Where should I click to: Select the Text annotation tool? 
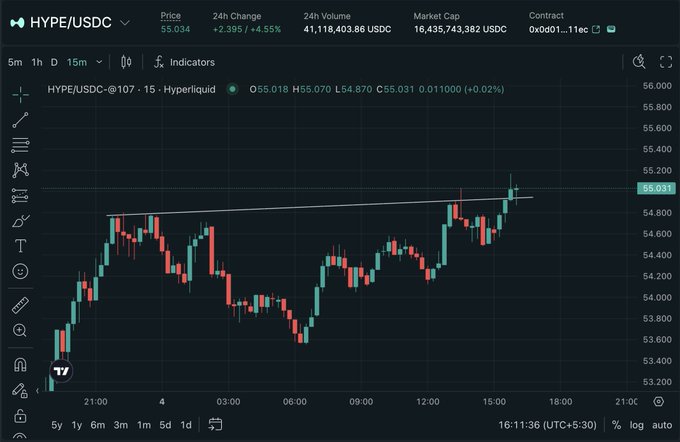(20, 246)
